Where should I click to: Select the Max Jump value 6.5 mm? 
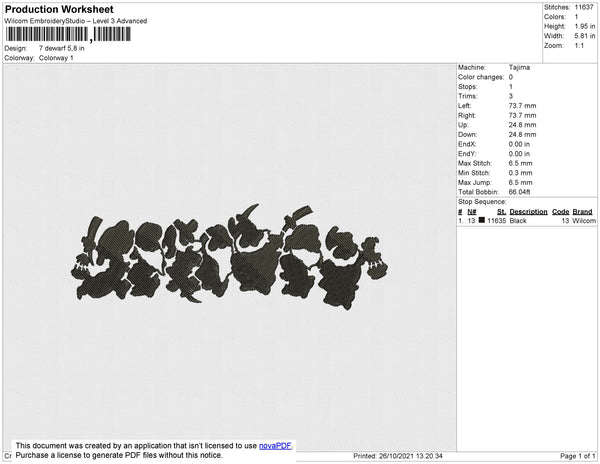pos(520,182)
